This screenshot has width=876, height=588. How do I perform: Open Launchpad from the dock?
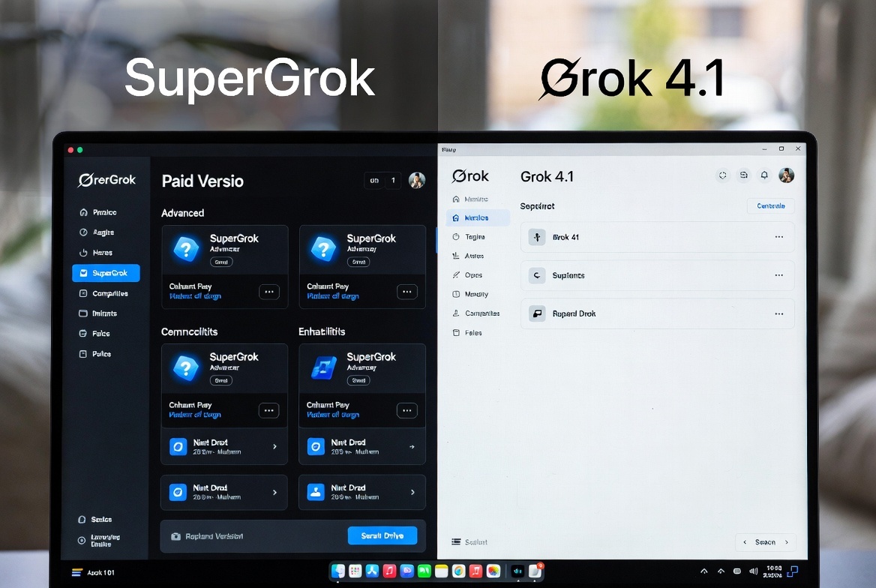[355, 571]
